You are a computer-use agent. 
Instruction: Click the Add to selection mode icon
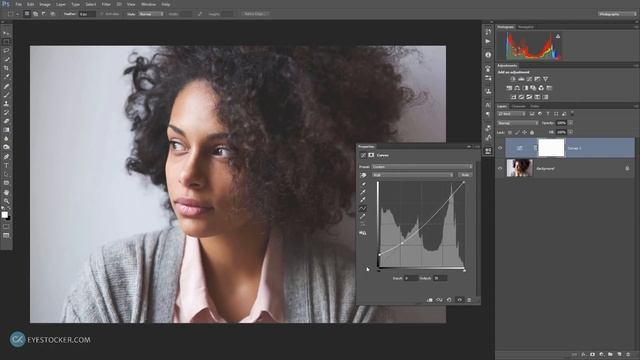click(x=36, y=14)
